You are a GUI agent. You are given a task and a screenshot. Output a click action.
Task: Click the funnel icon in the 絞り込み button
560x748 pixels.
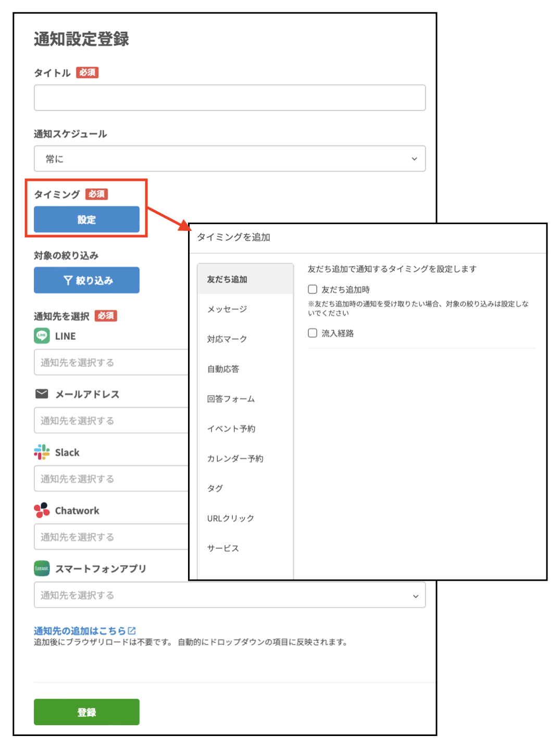[x=68, y=280]
